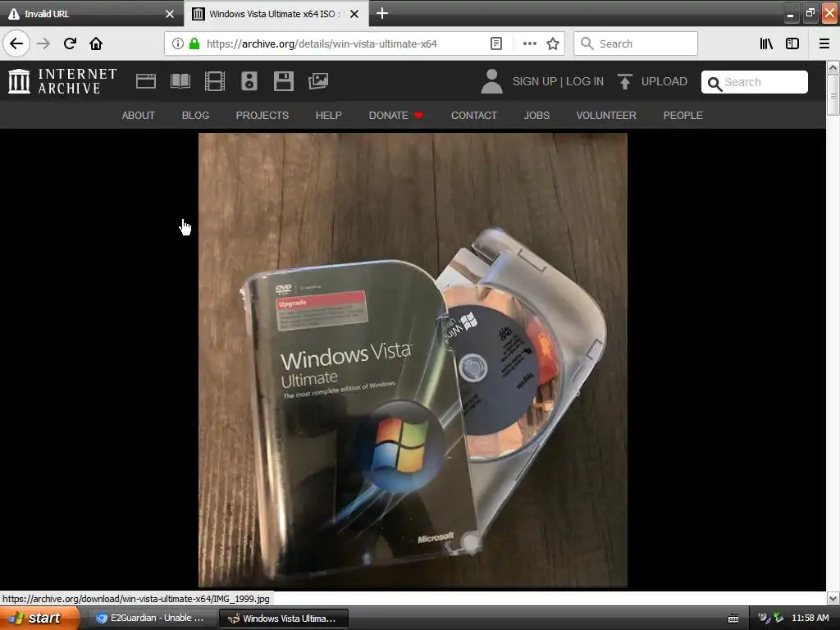Click the page scrollbar up arrow
Screen dimensions: 840x630
[833, 67]
